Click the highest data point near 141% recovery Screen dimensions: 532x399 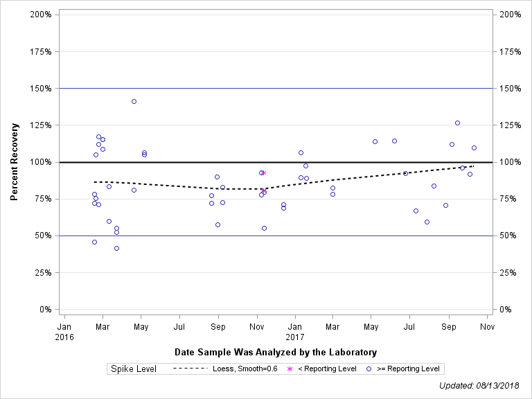134,101
